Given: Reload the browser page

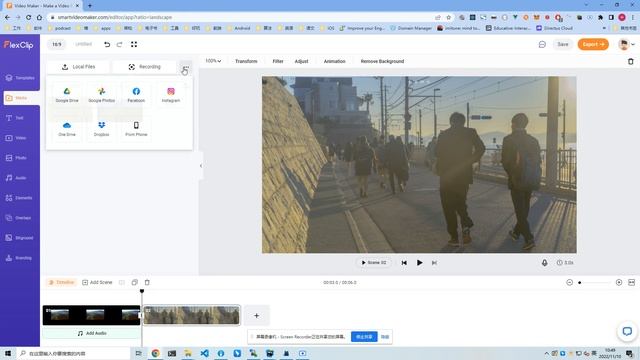Looking at the screenshot, I should [29, 18].
